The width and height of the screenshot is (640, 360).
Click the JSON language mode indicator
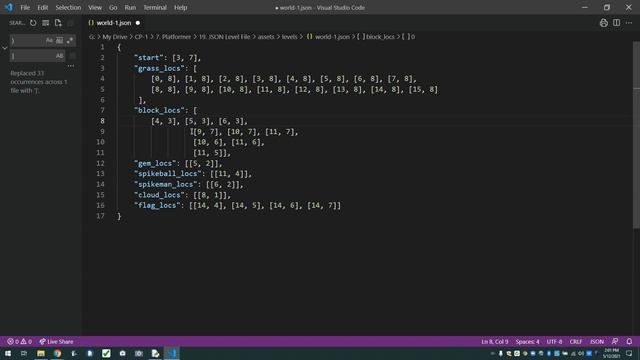[597, 342]
